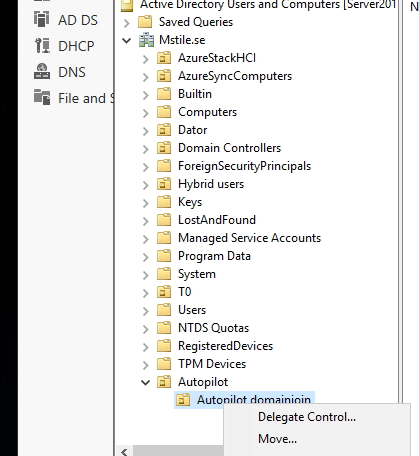Select the Managed Service Accounts container
419x456 pixels.
(x=249, y=238)
